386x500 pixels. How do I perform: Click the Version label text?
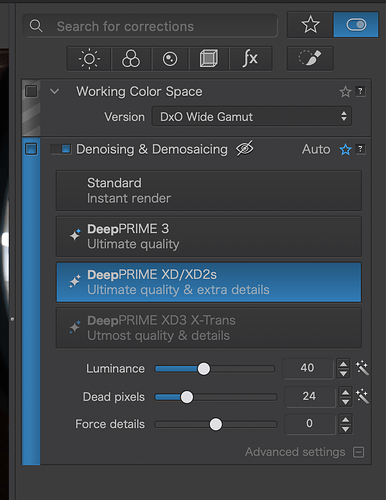pos(124,117)
